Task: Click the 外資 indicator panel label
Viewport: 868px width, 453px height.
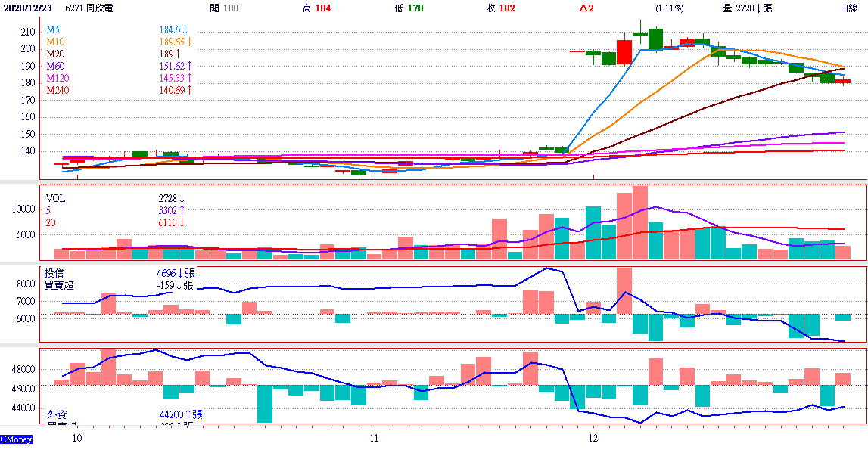Action: [57, 414]
